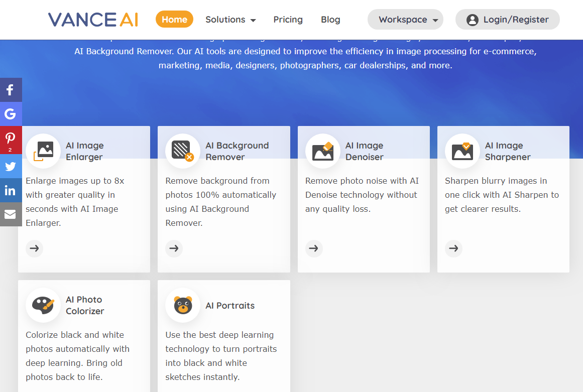Share page via LinkedIn sidebar icon
The image size is (583, 392).
click(x=11, y=190)
